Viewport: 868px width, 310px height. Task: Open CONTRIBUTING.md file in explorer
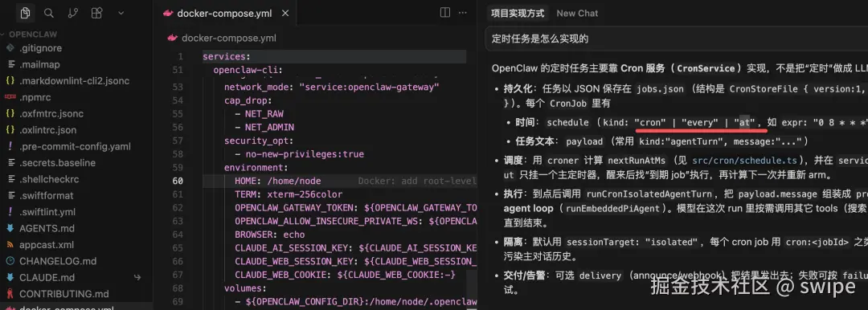63,293
